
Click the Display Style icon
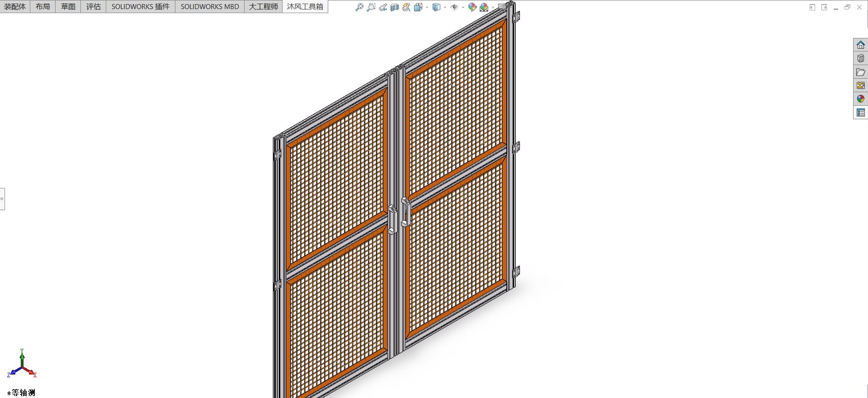[436, 7]
